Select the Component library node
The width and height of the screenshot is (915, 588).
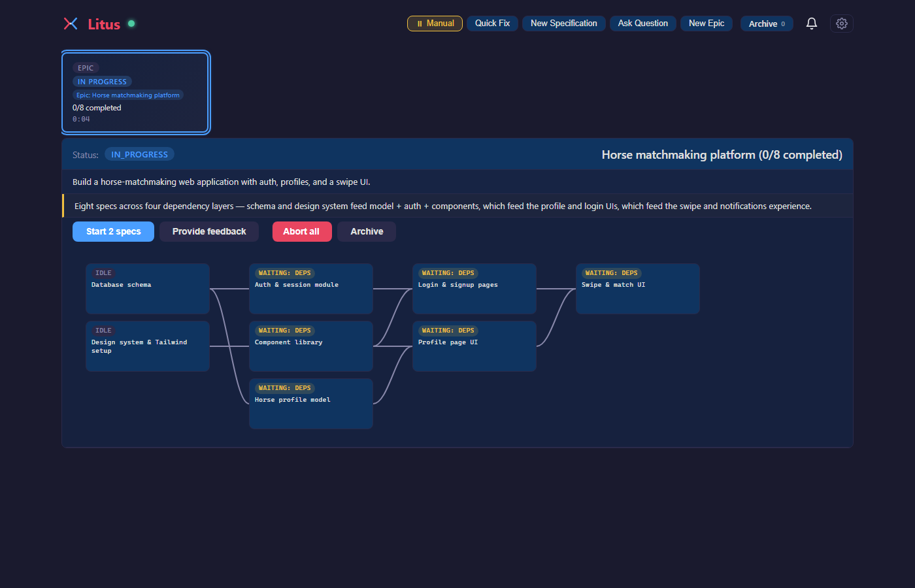point(311,346)
